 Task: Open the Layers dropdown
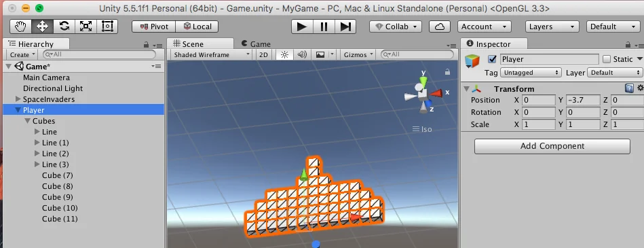(x=552, y=26)
